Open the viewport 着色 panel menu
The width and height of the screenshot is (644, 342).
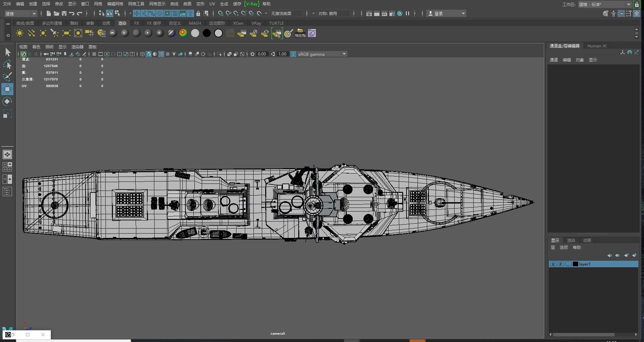coord(36,47)
